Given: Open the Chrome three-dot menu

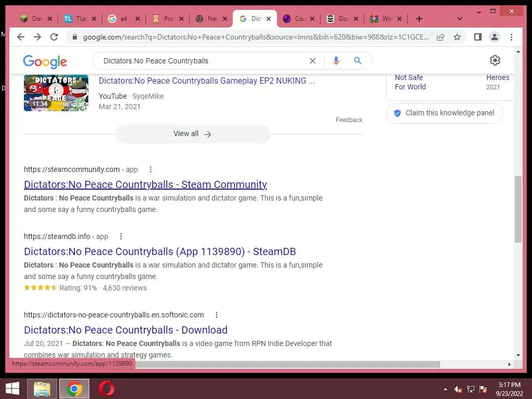Looking at the screenshot, I should tap(511, 37).
